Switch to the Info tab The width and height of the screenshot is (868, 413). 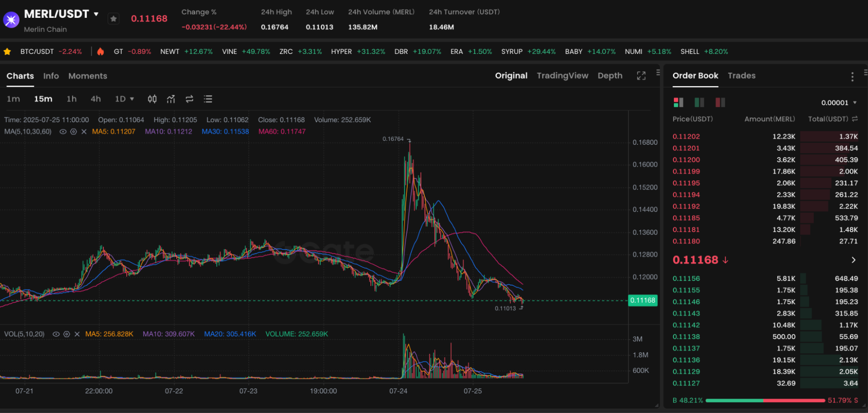click(x=51, y=76)
